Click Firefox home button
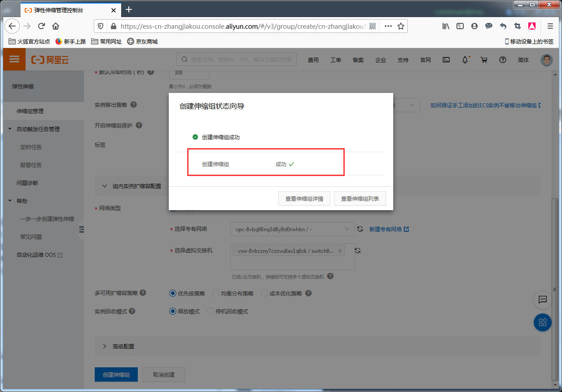The image size is (562, 392). (x=56, y=26)
